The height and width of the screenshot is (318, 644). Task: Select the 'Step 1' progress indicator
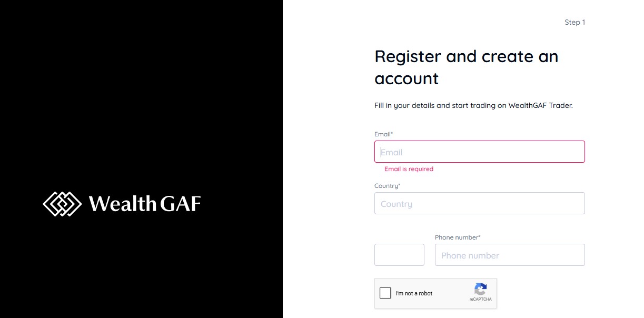574,22
